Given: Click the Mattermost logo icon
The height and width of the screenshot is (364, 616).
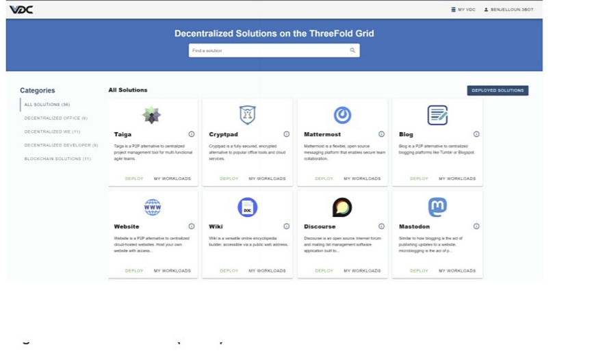Looking at the screenshot, I should (342, 115).
